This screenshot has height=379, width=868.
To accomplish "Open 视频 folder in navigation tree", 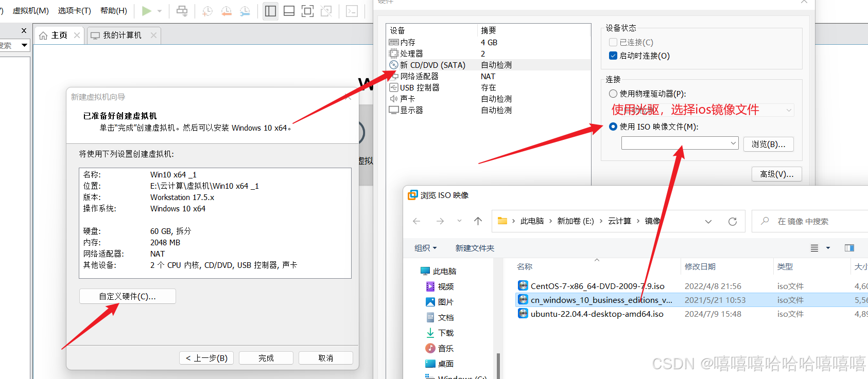I will click(445, 286).
